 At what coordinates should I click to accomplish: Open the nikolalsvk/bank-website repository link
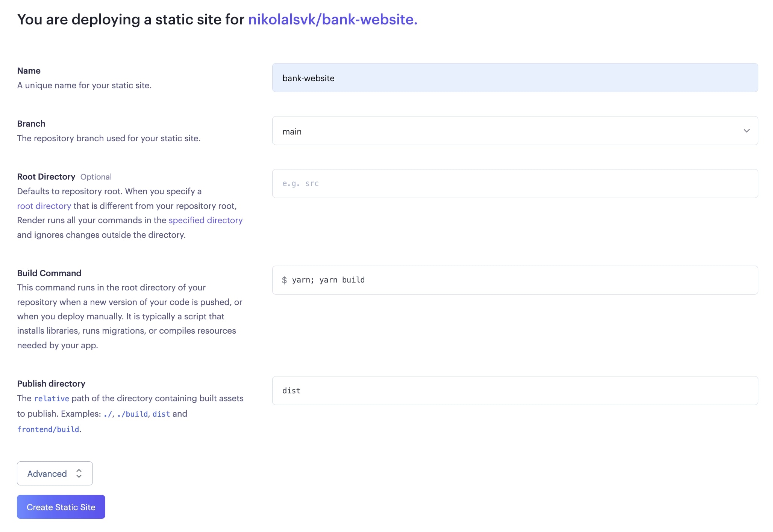[332, 20]
